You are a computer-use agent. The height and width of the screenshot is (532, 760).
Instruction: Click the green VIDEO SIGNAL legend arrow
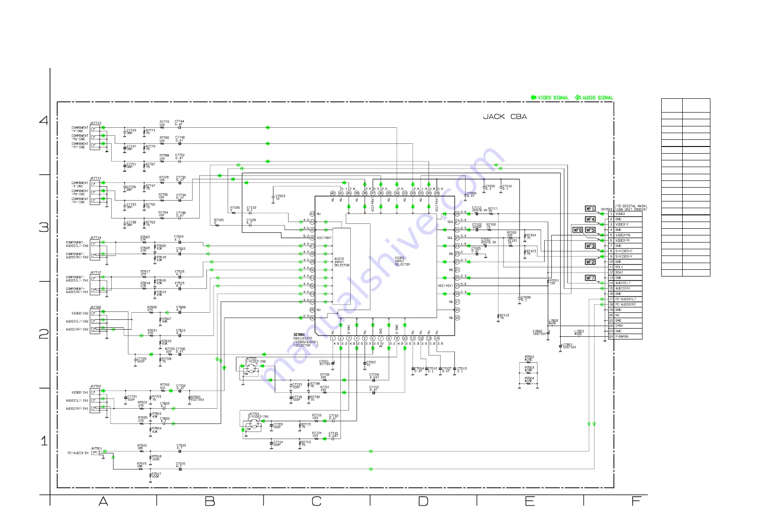(x=533, y=97)
